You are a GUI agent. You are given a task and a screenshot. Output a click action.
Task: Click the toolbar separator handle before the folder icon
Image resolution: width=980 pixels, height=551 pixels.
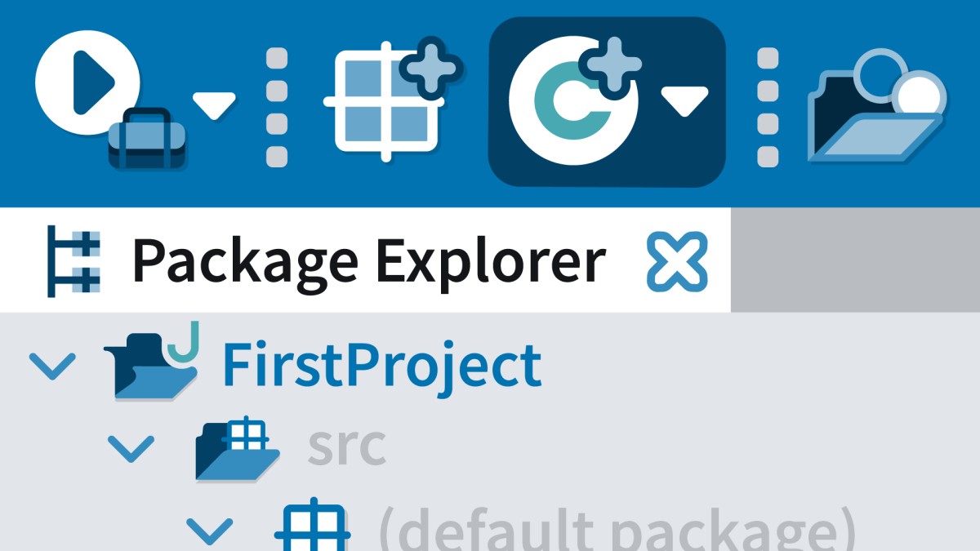[768, 108]
